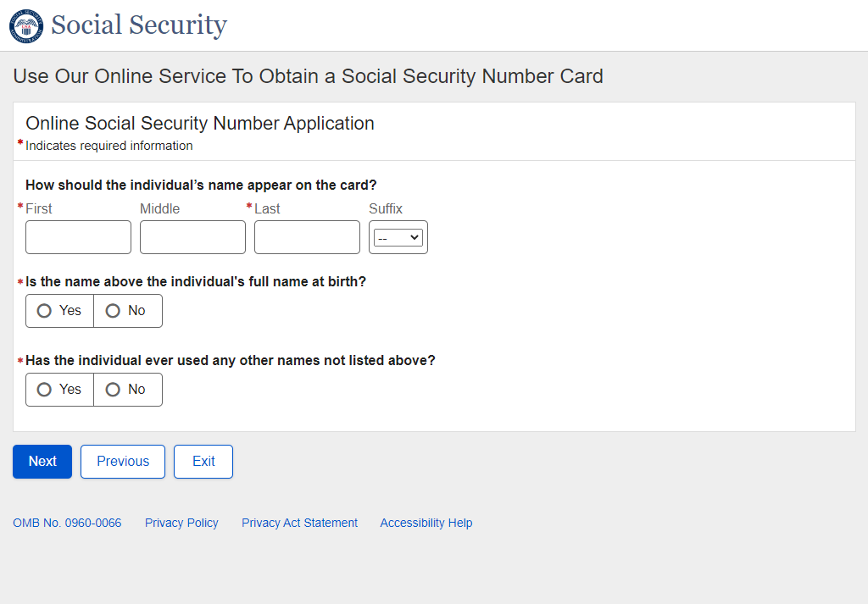The height and width of the screenshot is (604, 868).
Task: Click the Last name input field
Action: (307, 237)
